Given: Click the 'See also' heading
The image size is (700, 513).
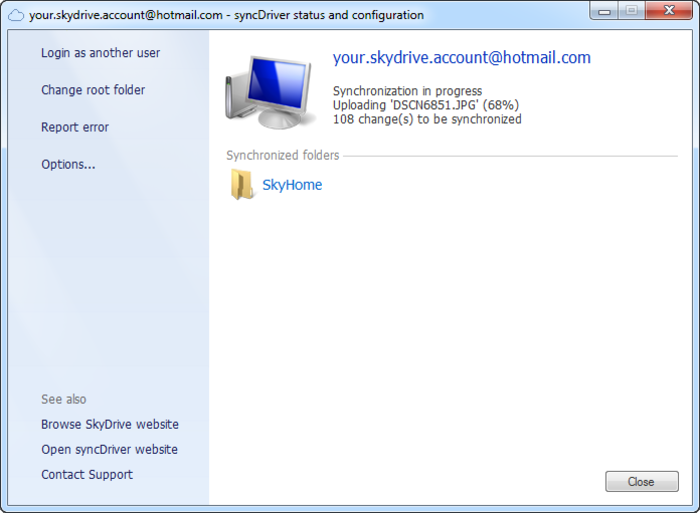Looking at the screenshot, I should (64, 399).
